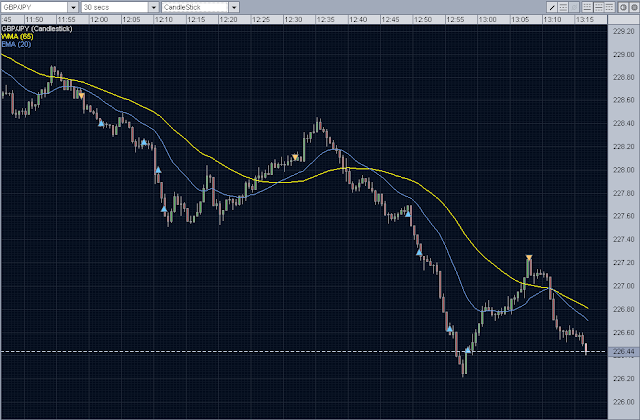Image resolution: width=640 pixels, height=420 pixels.
Task: Click the 13:10 time axis label
Action: [552, 20]
